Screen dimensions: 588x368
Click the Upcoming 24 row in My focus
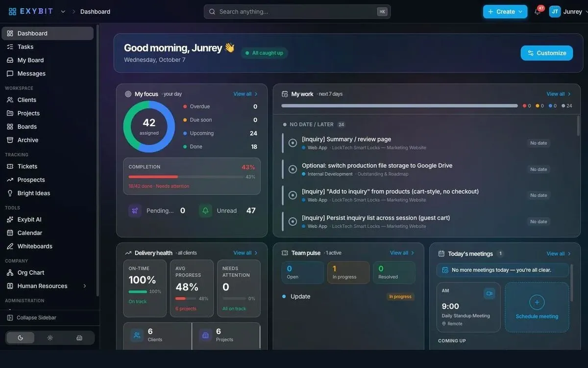coord(220,133)
